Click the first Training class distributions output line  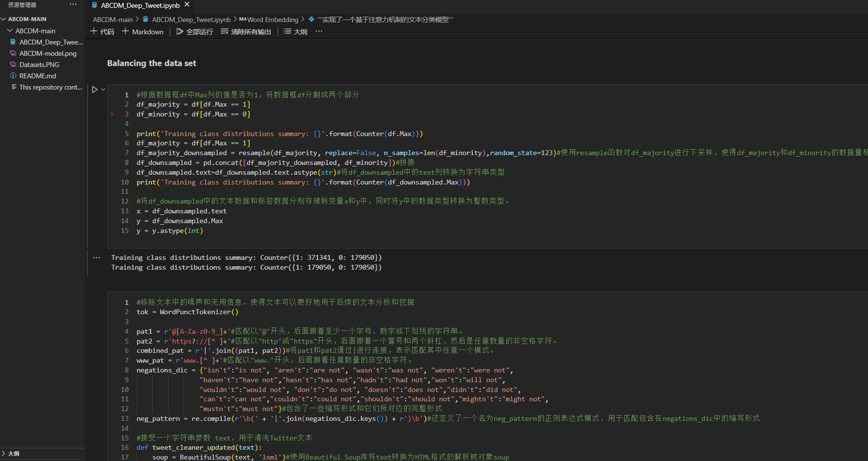point(246,257)
